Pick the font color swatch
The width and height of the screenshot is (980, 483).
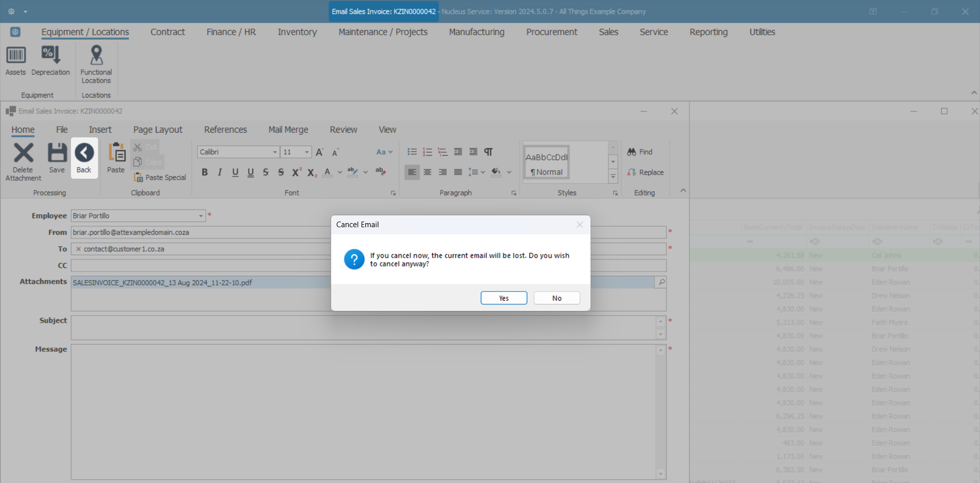pos(328,173)
